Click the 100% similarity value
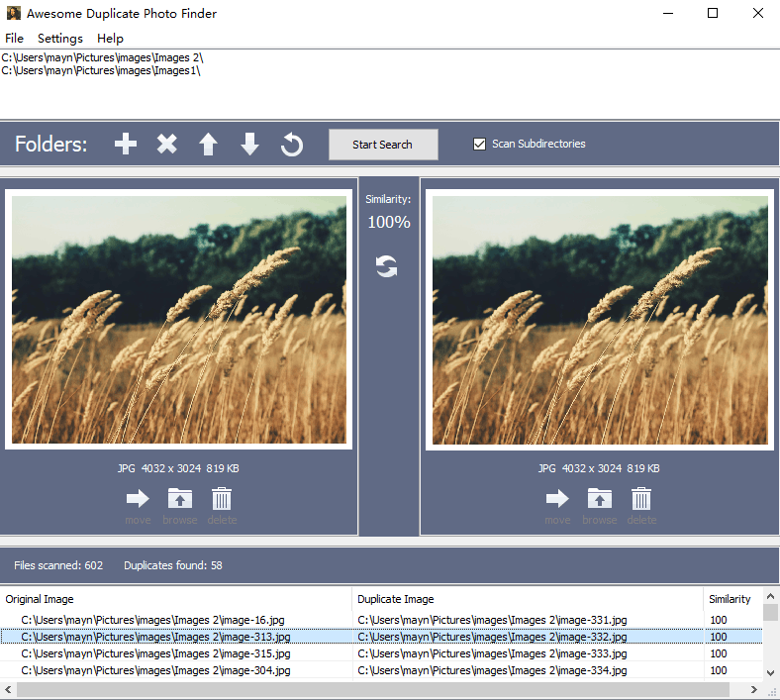780x700 pixels. pos(388,222)
